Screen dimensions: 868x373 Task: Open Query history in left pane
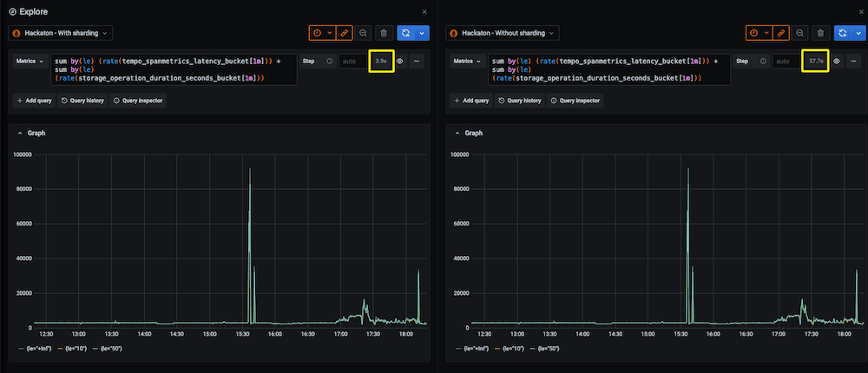[x=82, y=101]
